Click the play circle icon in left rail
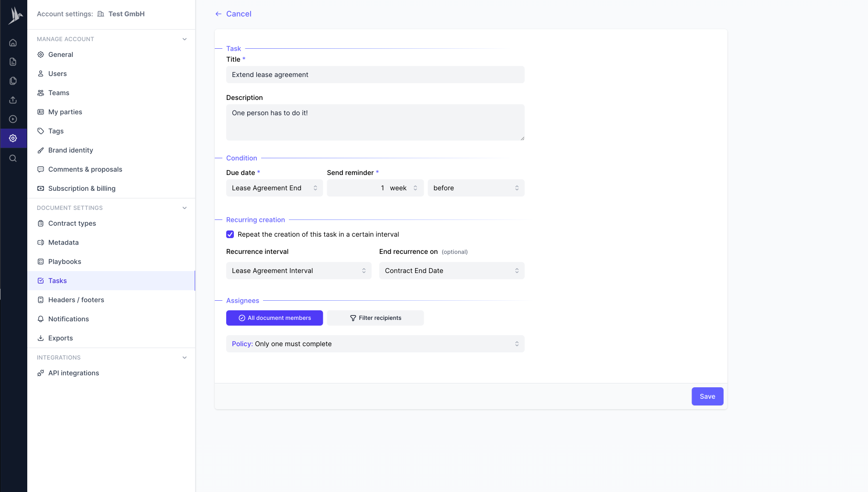 coord(13,119)
